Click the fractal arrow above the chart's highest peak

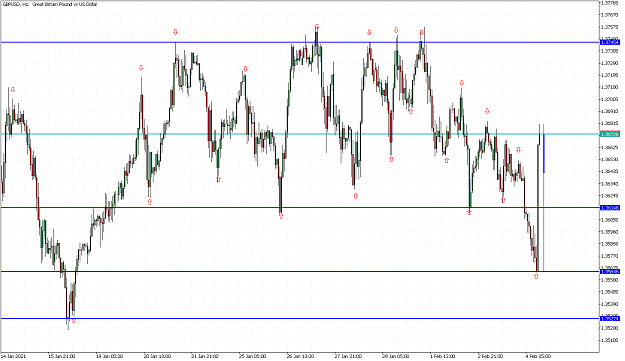point(317,27)
